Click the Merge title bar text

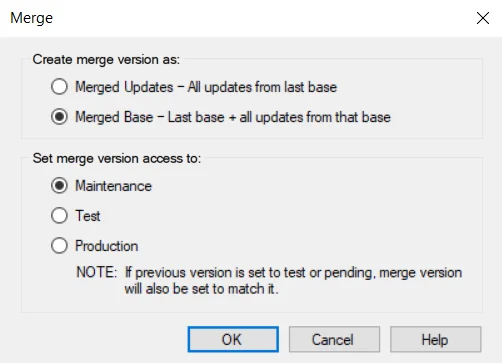point(31,18)
